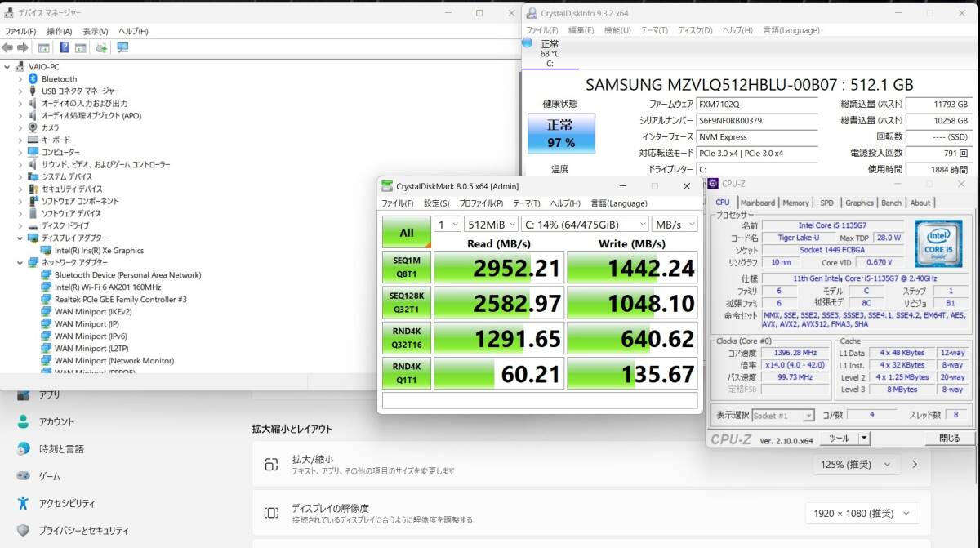Screen dimensions: 980x548
Task: Open the MB/s unit dropdown
Action: click(x=675, y=225)
